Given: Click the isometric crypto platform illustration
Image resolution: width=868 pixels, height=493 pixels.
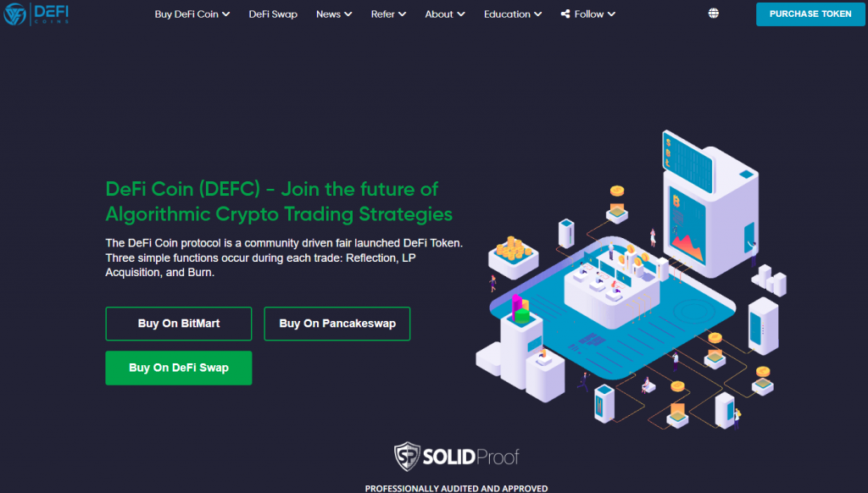Looking at the screenshot, I should click(631, 280).
